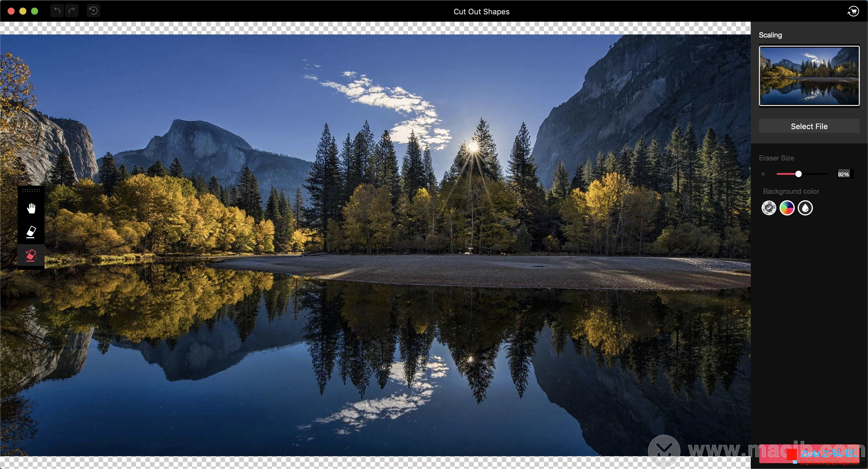Open the shopping cart icon at top right
This screenshot has width=868, height=469.
point(853,11)
